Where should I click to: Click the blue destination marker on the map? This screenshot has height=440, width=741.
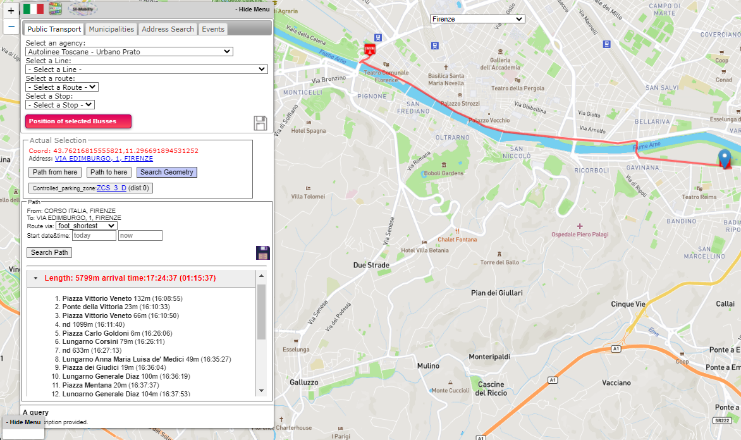(x=725, y=158)
